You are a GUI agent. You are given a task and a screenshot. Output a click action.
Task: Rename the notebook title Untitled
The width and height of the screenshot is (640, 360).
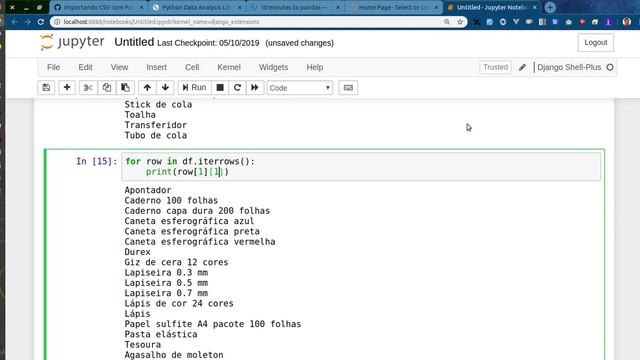tap(134, 42)
